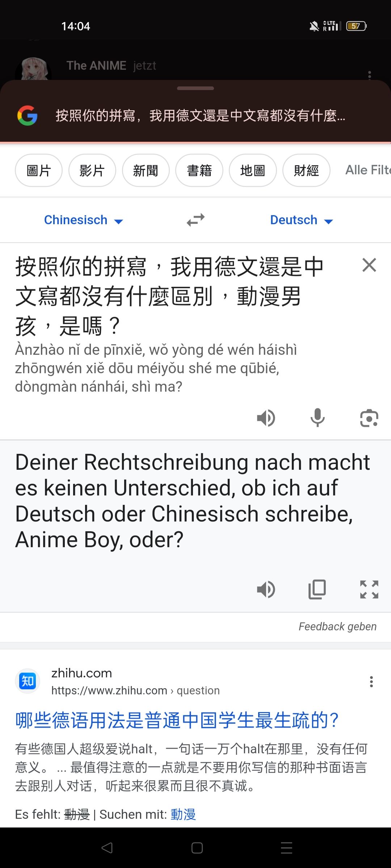The width and height of the screenshot is (391, 868).
Task: Tap the Google logo icon
Action: 28,116
